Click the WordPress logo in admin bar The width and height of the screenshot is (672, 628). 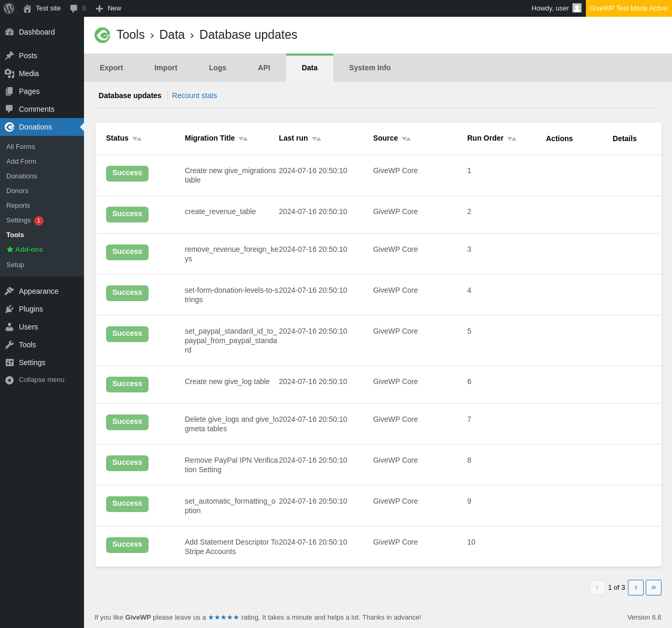click(9, 8)
